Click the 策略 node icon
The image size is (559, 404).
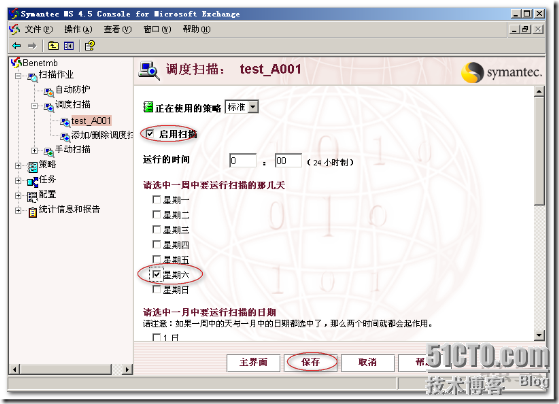32,167
